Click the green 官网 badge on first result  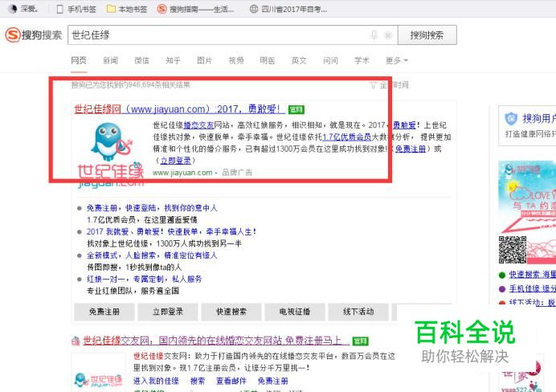tap(296, 109)
